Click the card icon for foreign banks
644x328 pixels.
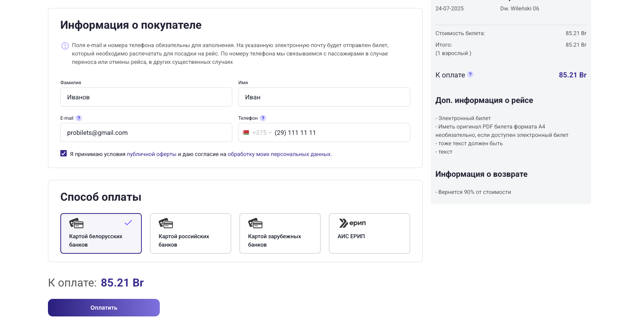coord(255,223)
